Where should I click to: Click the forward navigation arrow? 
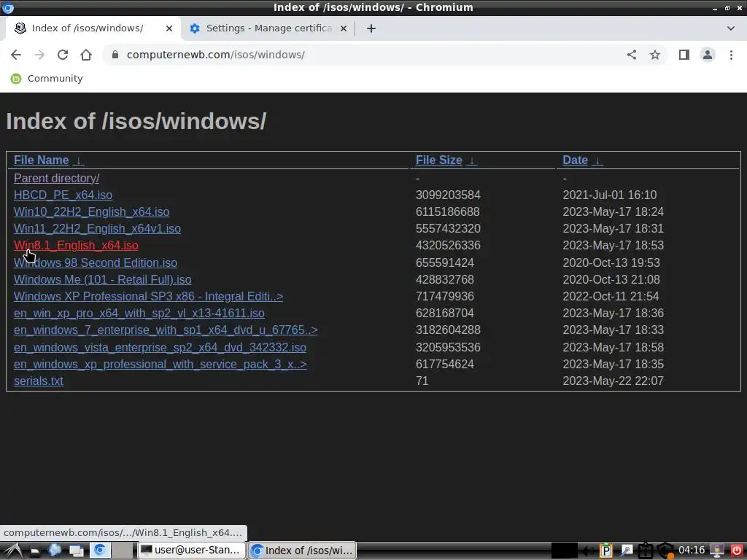pos(39,55)
